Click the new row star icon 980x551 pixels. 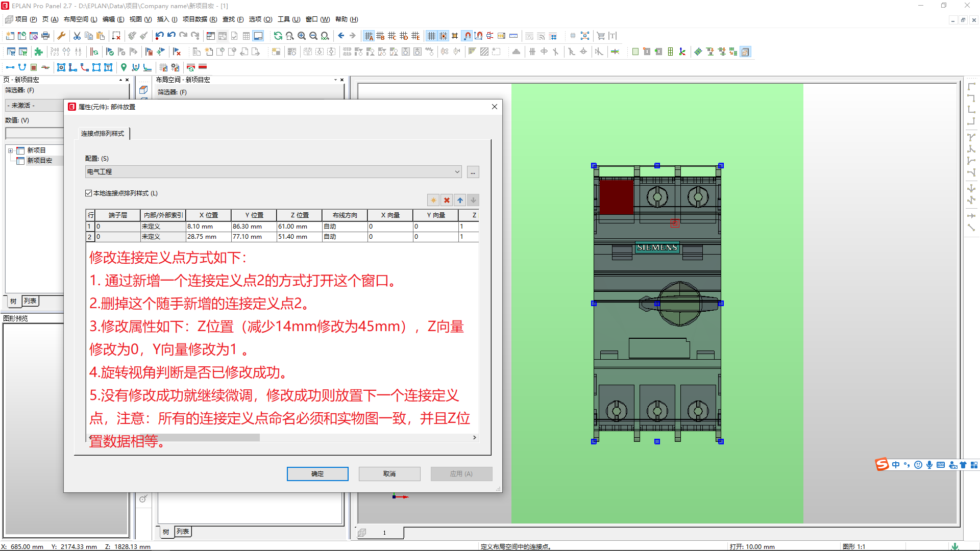click(x=433, y=200)
